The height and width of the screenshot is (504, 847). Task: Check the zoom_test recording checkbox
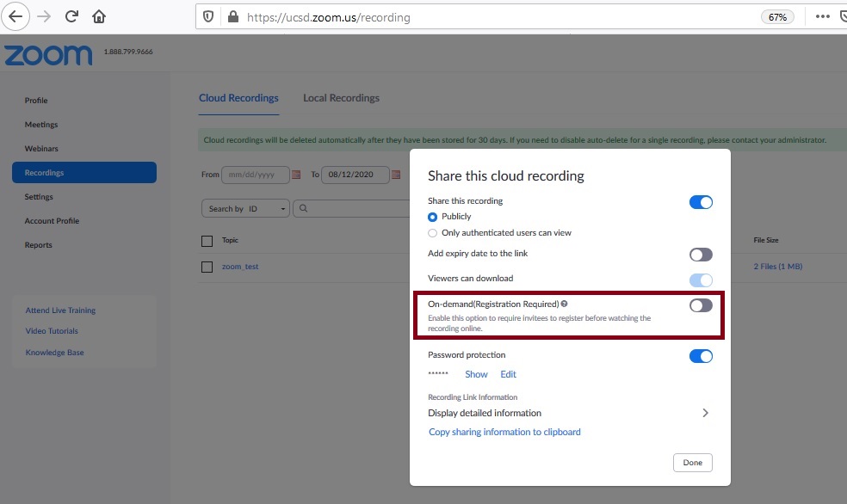[x=207, y=267]
